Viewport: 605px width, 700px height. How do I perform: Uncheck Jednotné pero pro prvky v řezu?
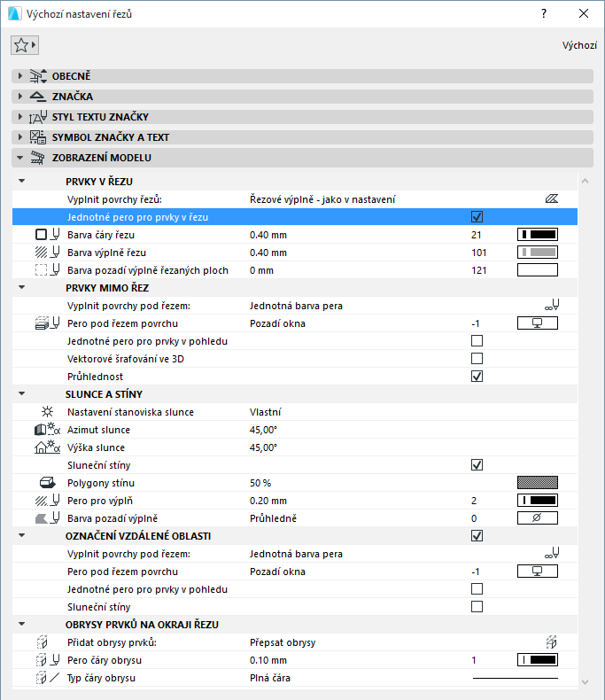pyautogui.click(x=477, y=217)
